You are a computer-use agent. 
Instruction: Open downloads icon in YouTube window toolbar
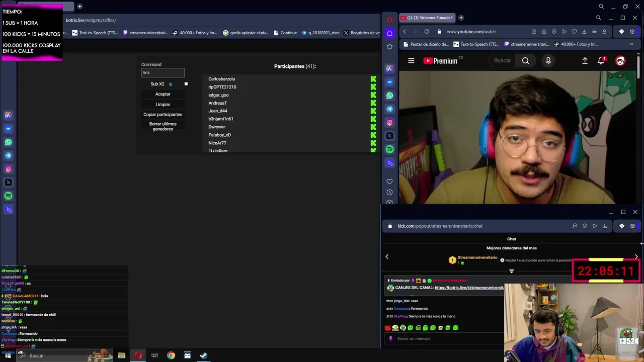584,32
